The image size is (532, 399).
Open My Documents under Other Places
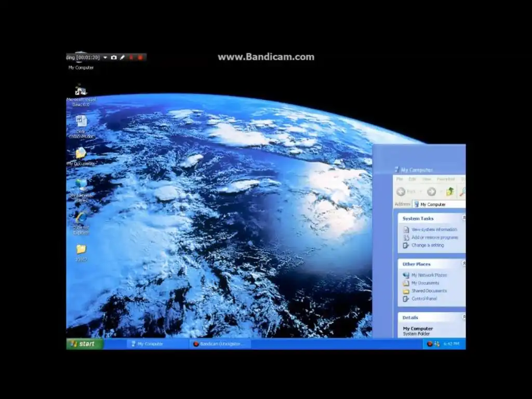[425, 283]
